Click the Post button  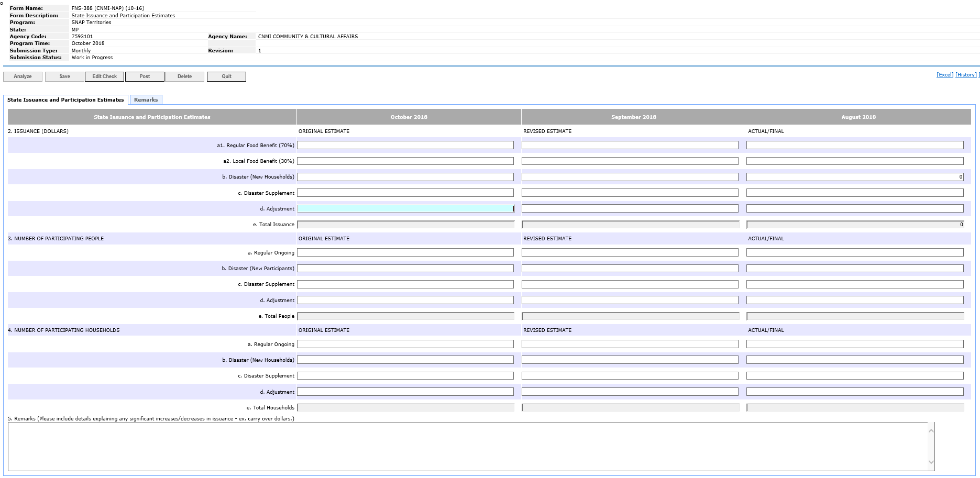[145, 76]
